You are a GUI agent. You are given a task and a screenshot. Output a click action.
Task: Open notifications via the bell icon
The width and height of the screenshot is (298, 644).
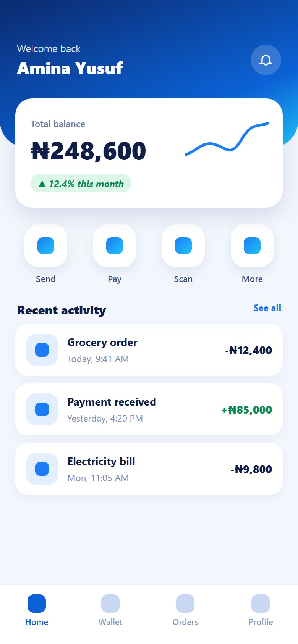266,60
